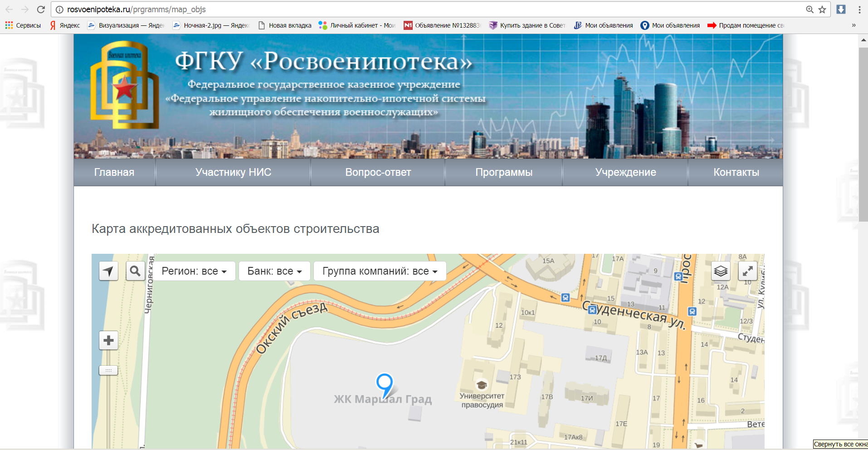Image resolution: width=868 pixels, height=450 pixels.
Task: Open the Новая вкладка bookmark
Action: tap(285, 25)
